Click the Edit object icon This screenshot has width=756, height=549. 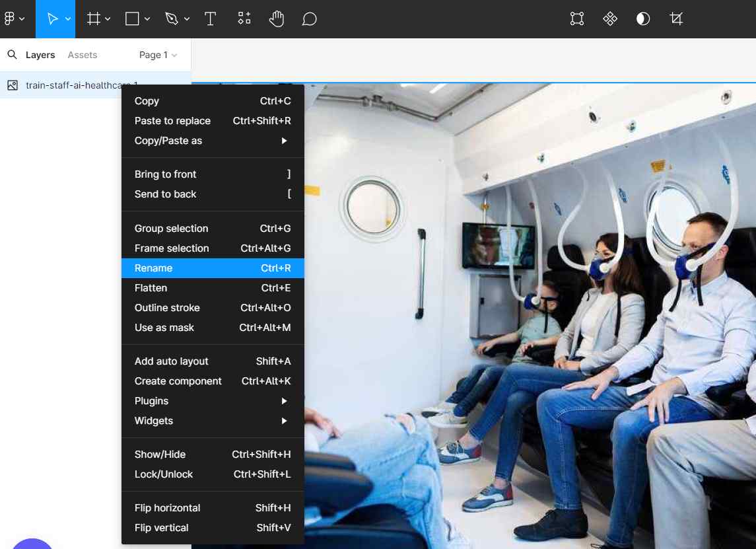(x=577, y=19)
